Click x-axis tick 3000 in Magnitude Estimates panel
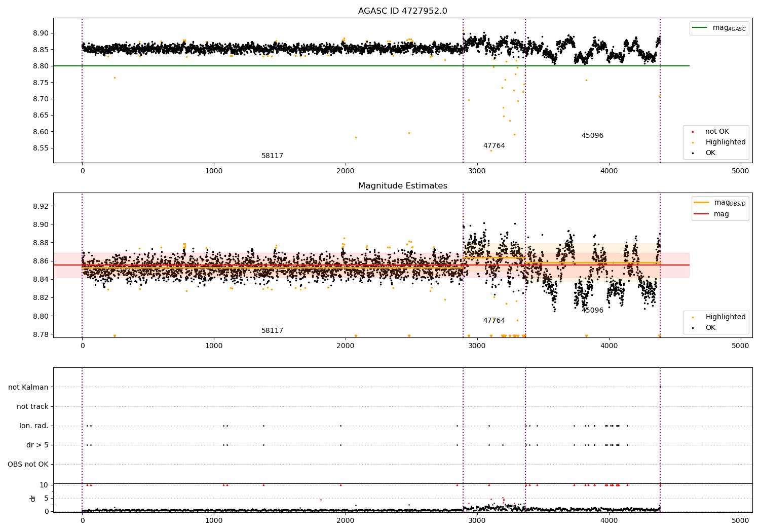Image resolution: width=760 pixels, height=532 pixels. pos(477,346)
